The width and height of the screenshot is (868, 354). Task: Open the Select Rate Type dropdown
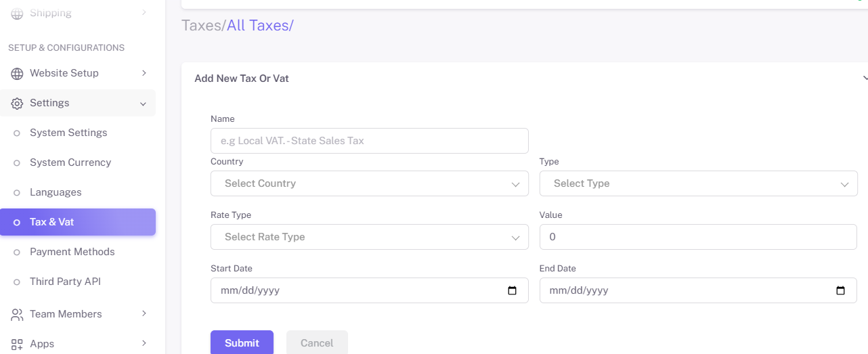pyautogui.click(x=370, y=237)
